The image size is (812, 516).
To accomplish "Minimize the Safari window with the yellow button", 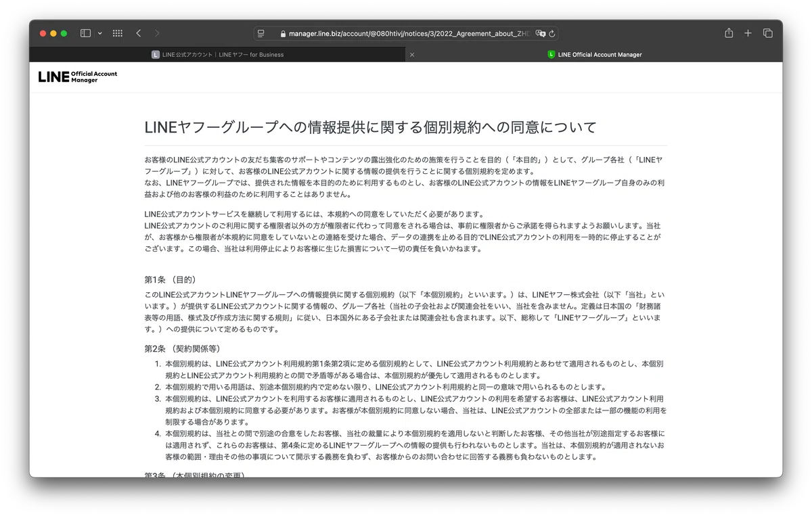I will pyautogui.click(x=53, y=33).
